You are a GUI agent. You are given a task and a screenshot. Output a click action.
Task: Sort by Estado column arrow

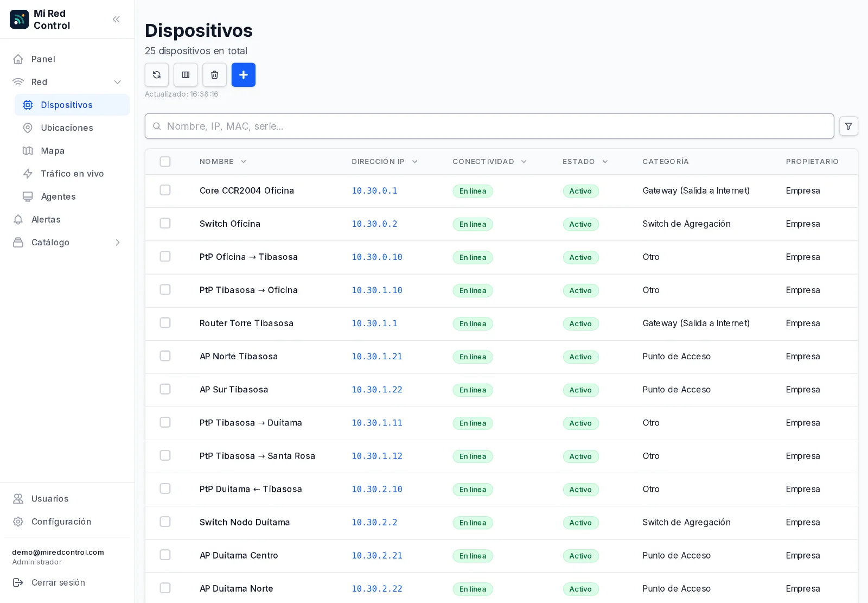[605, 162]
